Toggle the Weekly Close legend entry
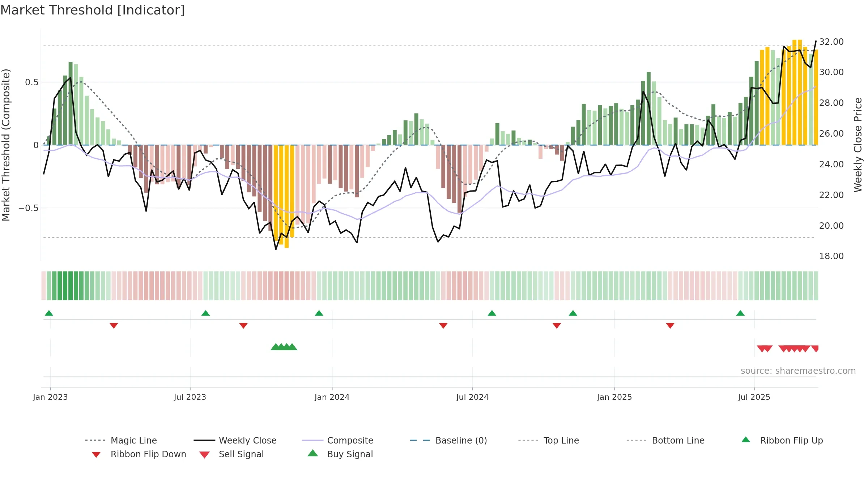The width and height of the screenshot is (868, 488). tap(235, 440)
